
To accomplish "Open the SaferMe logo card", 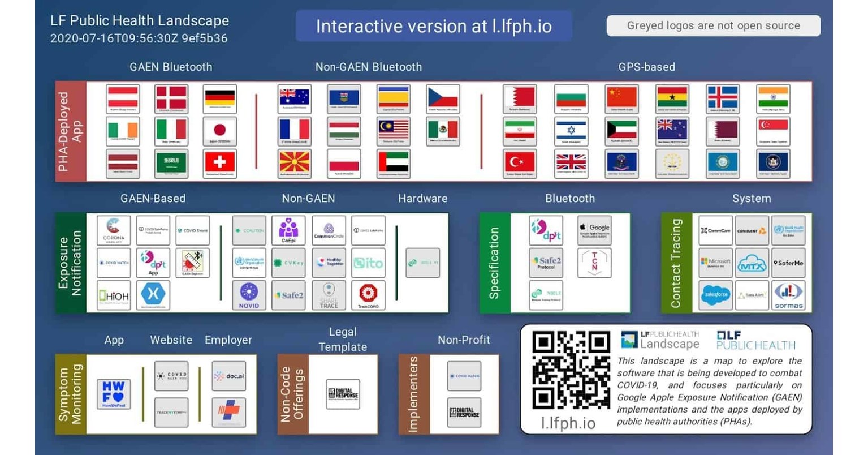I will pos(788,263).
